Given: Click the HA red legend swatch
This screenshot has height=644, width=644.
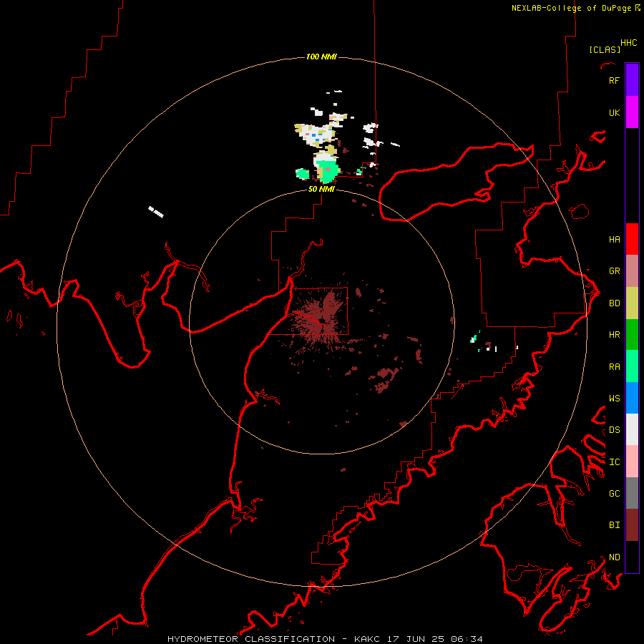Looking at the screenshot, I should coord(632,239).
